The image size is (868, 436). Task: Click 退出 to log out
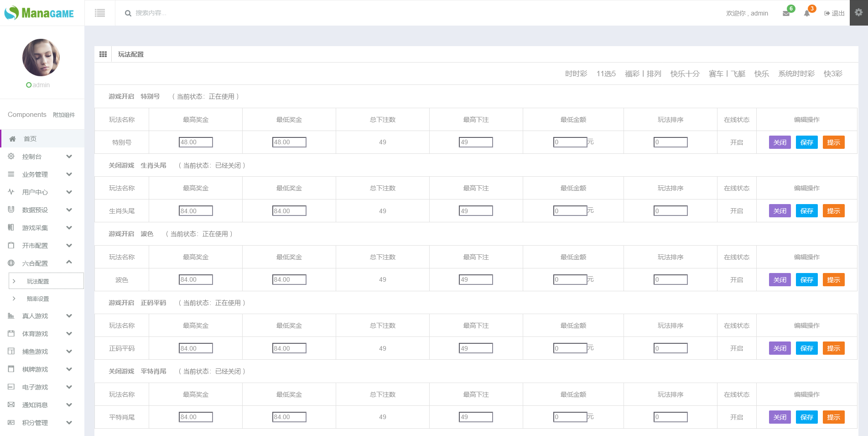point(834,13)
